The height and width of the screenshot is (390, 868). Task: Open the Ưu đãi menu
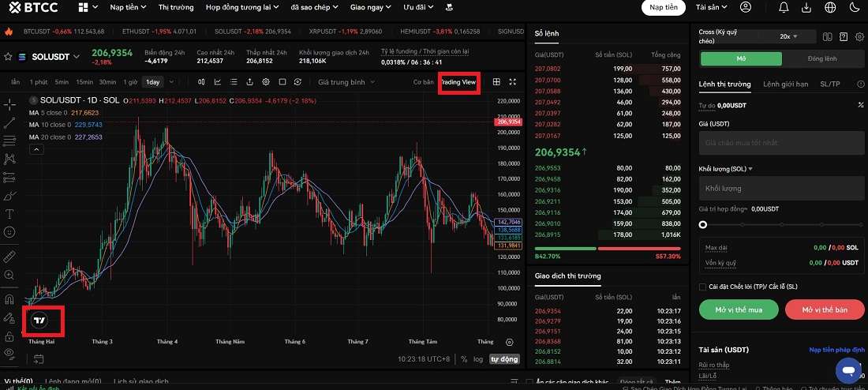click(x=419, y=7)
